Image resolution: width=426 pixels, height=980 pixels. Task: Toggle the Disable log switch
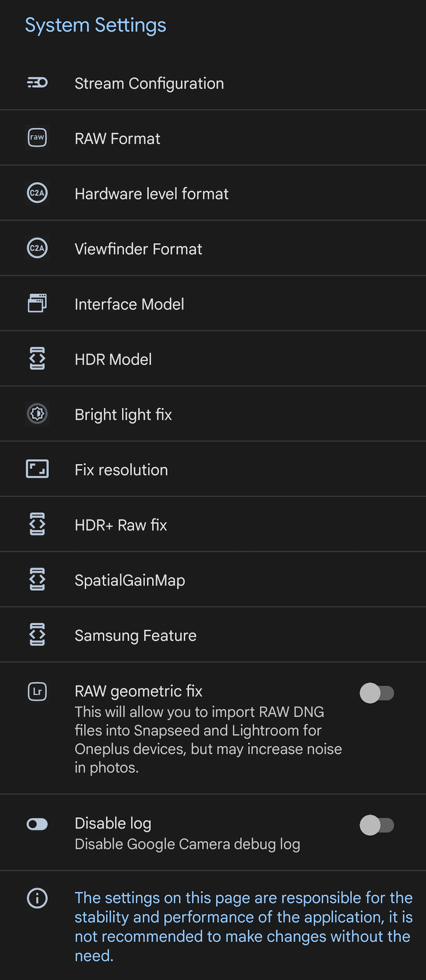[377, 825]
